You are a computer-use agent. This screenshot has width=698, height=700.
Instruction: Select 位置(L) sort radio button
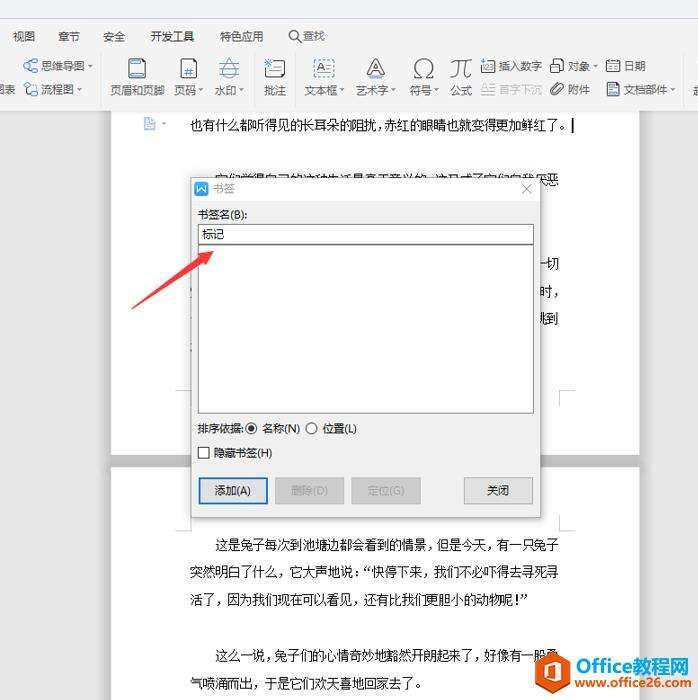point(312,429)
